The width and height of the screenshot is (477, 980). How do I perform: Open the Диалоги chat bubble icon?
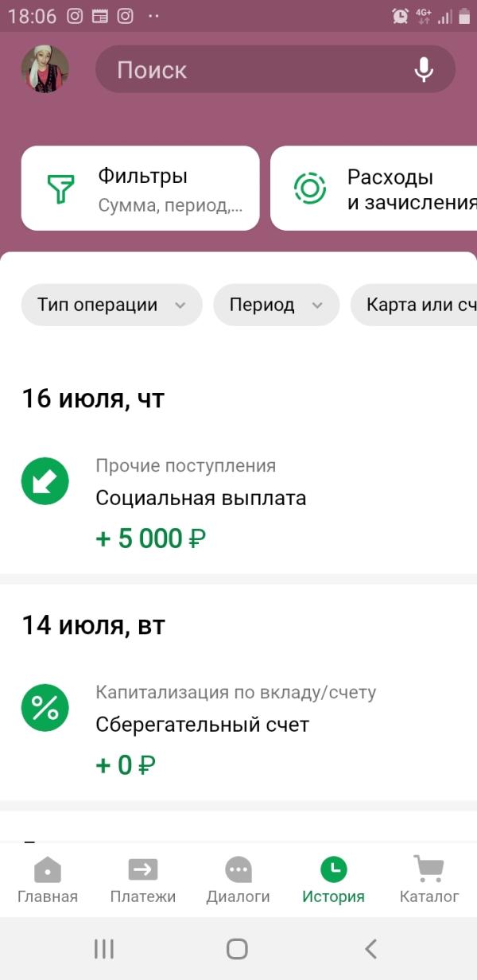(238, 869)
